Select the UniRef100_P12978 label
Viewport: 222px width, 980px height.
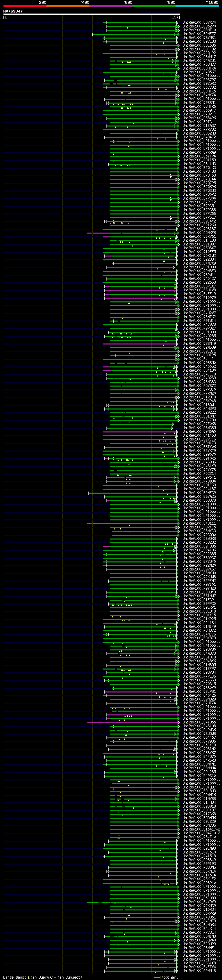pos(199,398)
